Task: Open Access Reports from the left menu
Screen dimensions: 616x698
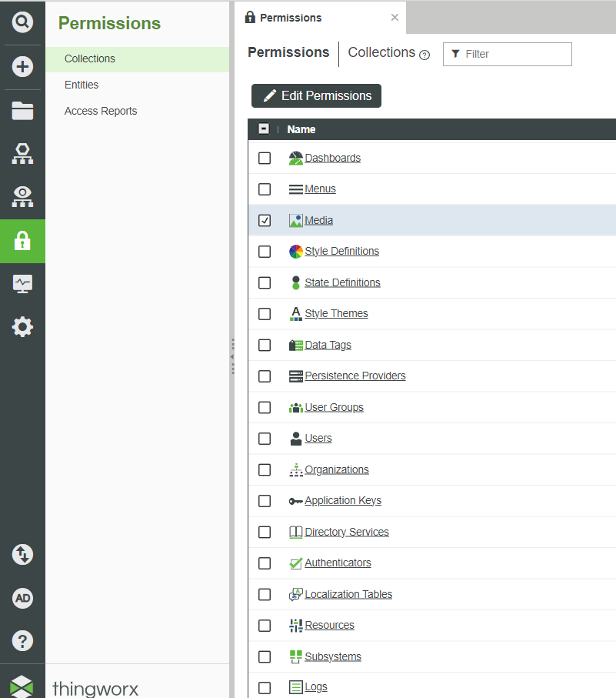Action: click(100, 111)
